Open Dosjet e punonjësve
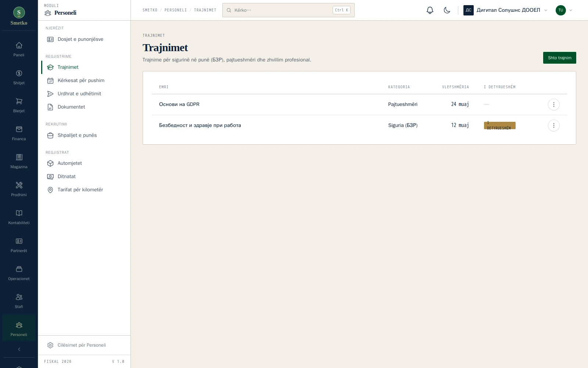This screenshot has height=368, width=588. [84, 39]
